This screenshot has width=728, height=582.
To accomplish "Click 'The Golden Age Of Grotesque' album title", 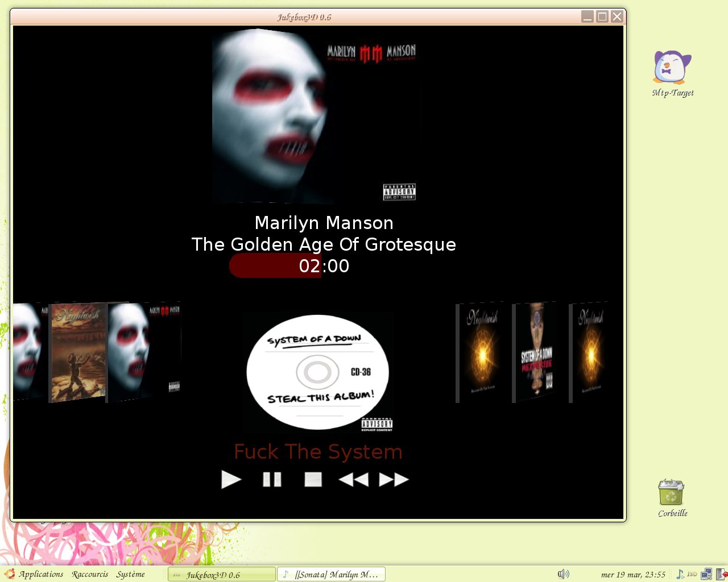I will [324, 244].
